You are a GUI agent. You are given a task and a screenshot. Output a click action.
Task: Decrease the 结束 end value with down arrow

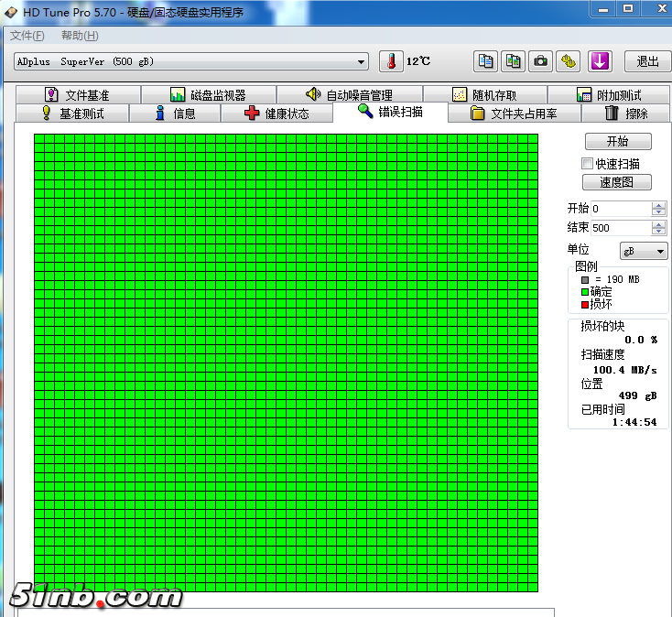(659, 232)
